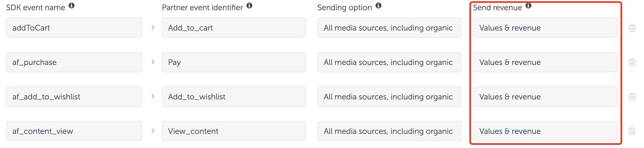Open Send revenue dropdown for af_purchase row
The image size is (644, 148).
pyautogui.click(x=545, y=62)
